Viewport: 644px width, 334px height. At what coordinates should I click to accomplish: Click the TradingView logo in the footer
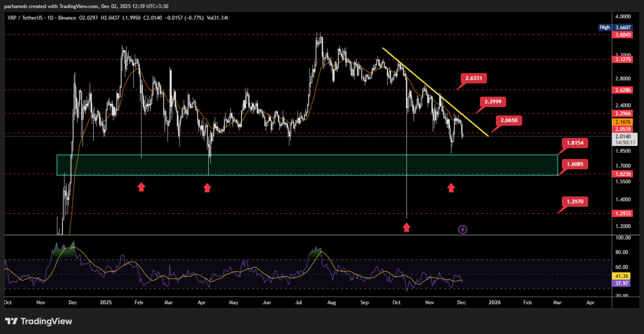pos(39,321)
